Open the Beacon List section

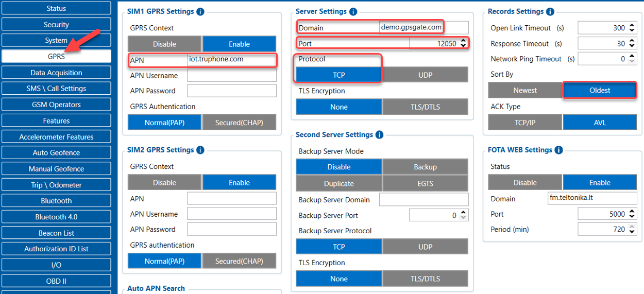click(x=56, y=233)
